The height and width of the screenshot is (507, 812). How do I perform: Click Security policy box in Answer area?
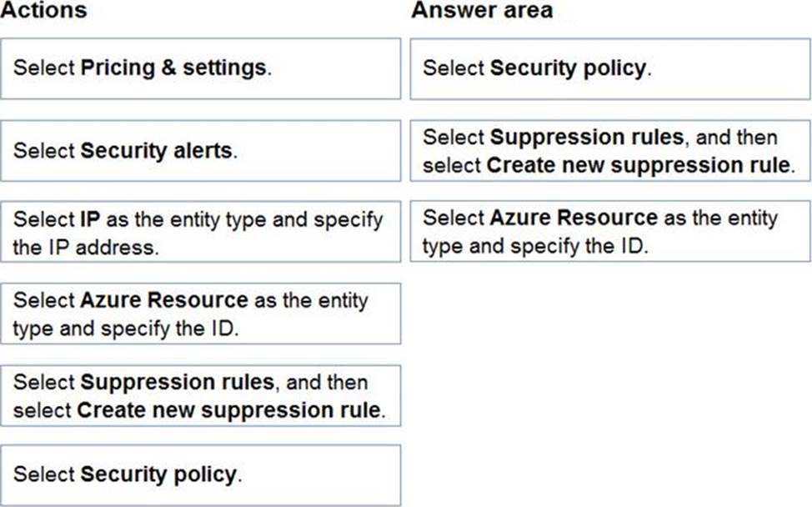click(609, 68)
